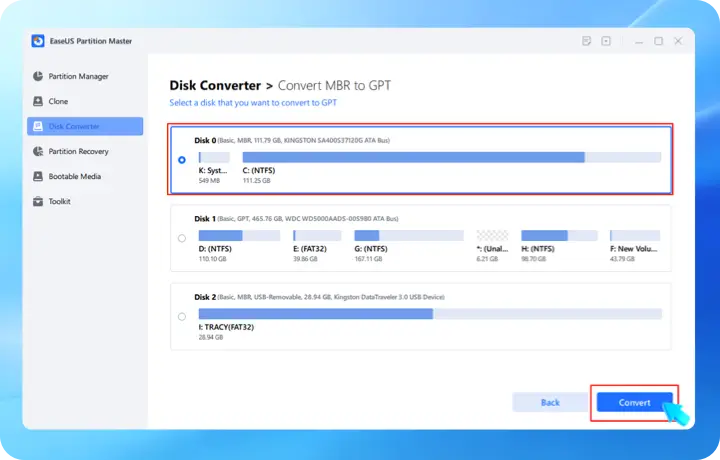720x460 pixels.
Task: Click 'Select a disk that you want to convert' text
Action: [253, 103]
